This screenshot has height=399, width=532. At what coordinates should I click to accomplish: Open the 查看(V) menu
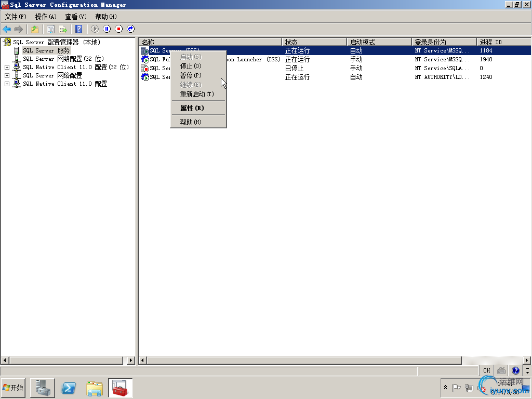(x=76, y=17)
